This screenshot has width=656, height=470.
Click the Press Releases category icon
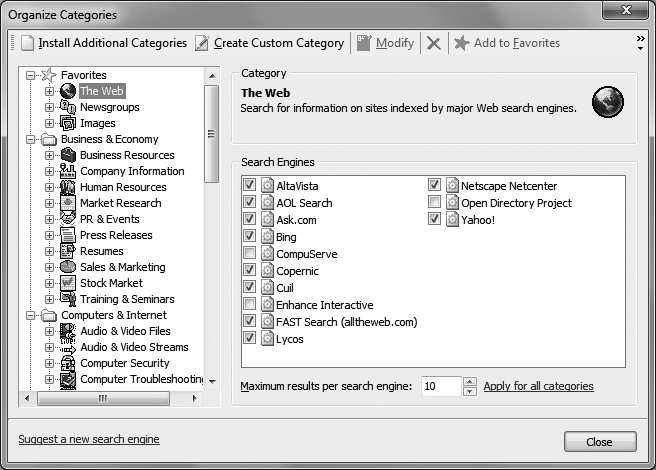[68, 235]
